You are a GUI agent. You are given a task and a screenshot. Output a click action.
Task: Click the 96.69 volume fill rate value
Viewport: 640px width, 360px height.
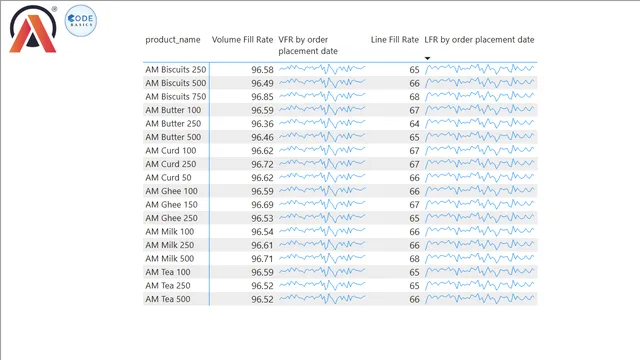262,204
